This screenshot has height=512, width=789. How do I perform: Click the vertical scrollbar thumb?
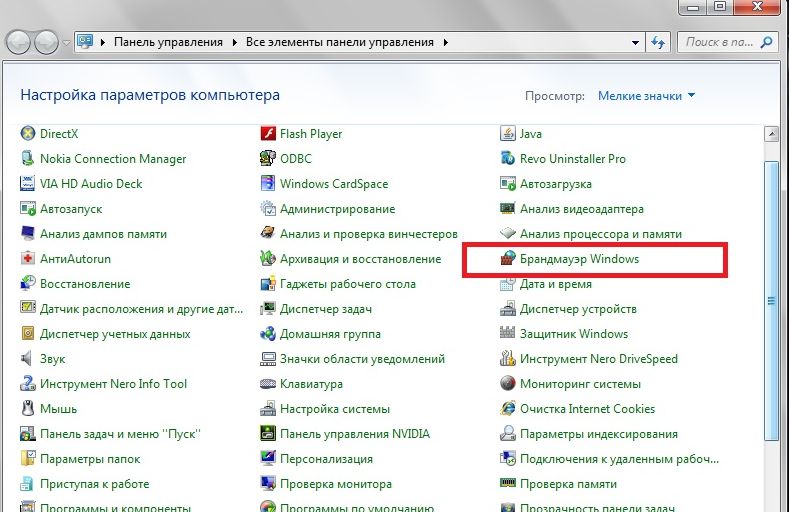click(771, 301)
